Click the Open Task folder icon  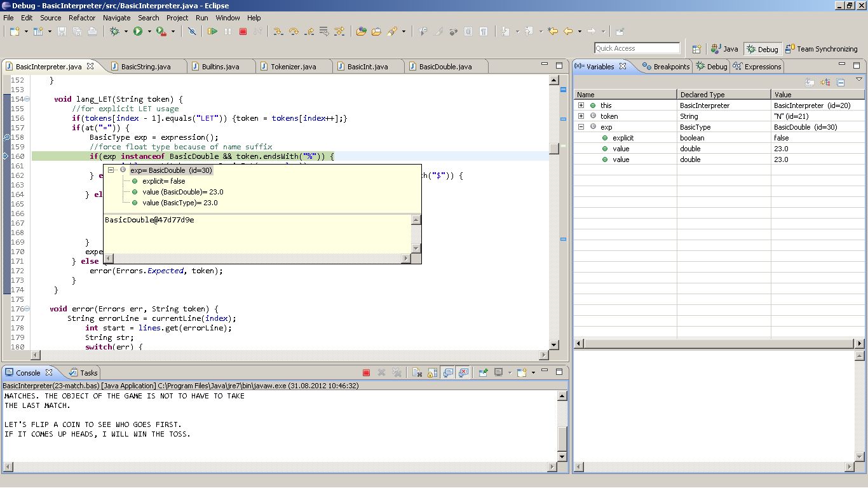(376, 31)
